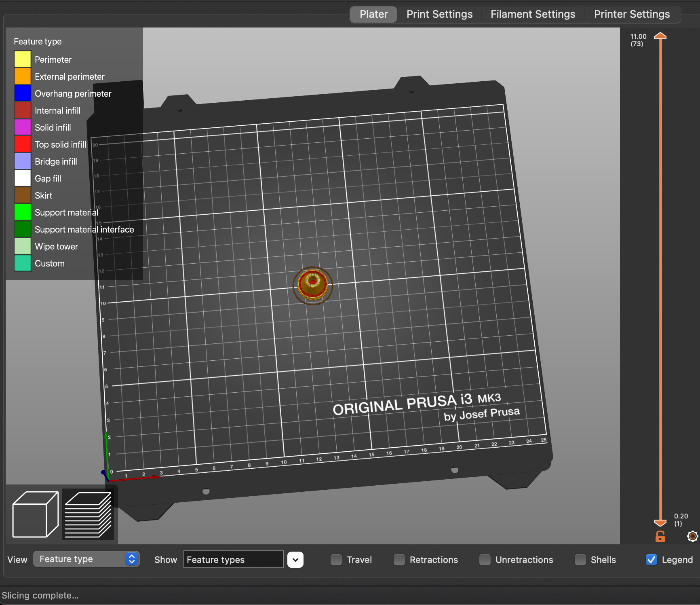This screenshot has width=700, height=605.
Task: Click the blue Overhang perimeter swatch
Action: (x=23, y=93)
